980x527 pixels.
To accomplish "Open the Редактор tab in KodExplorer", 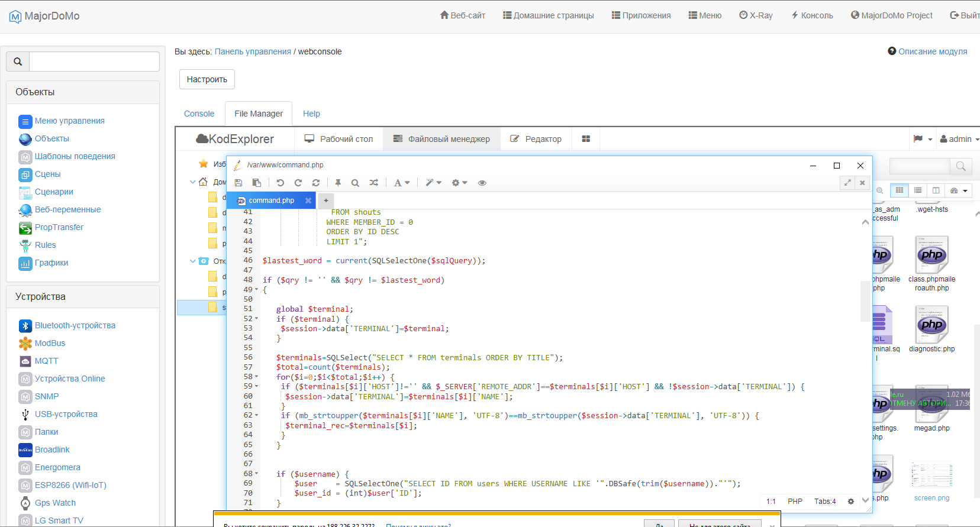I will click(x=536, y=139).
